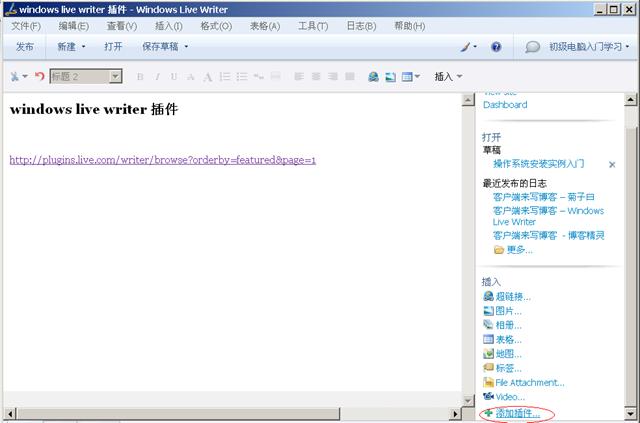This screenshot has width=640, height=423.
Task: Align text left
Action: tap(299, 76)
